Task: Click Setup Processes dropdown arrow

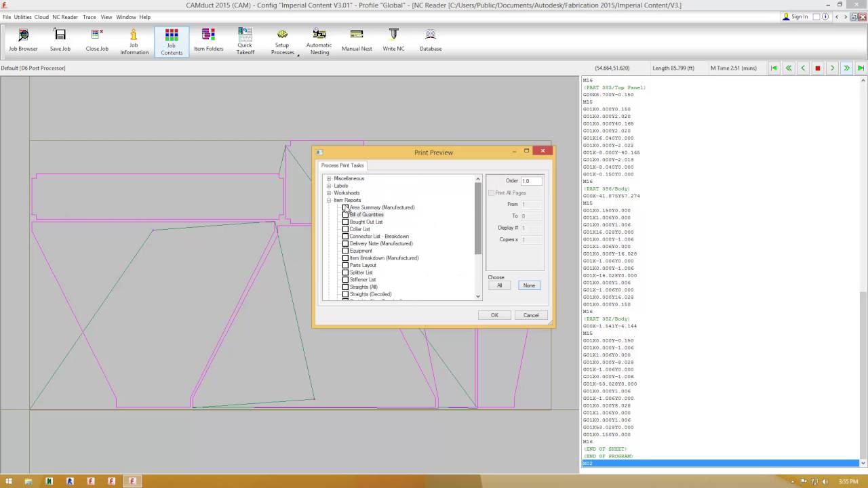Action: point(298,55)
